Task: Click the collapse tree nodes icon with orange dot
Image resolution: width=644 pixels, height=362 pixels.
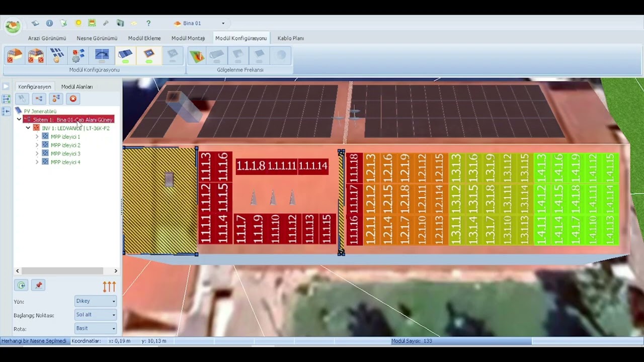Action: click(56, 99)
